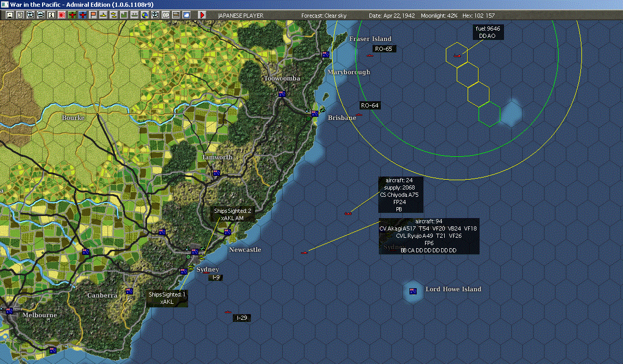Click 'fuel: 9646 DD AO' info label
623x364 pixels.
click(488, 32)
